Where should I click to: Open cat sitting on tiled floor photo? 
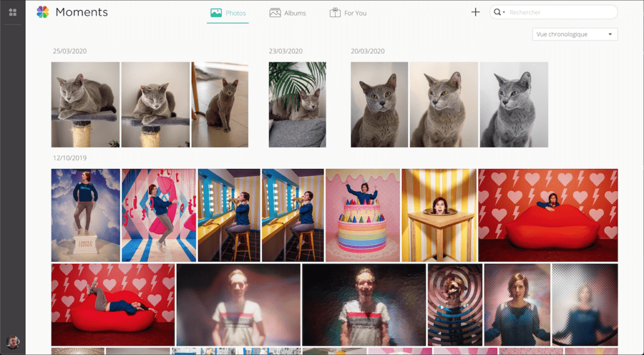pyautogui.click(x=219, y=105)
